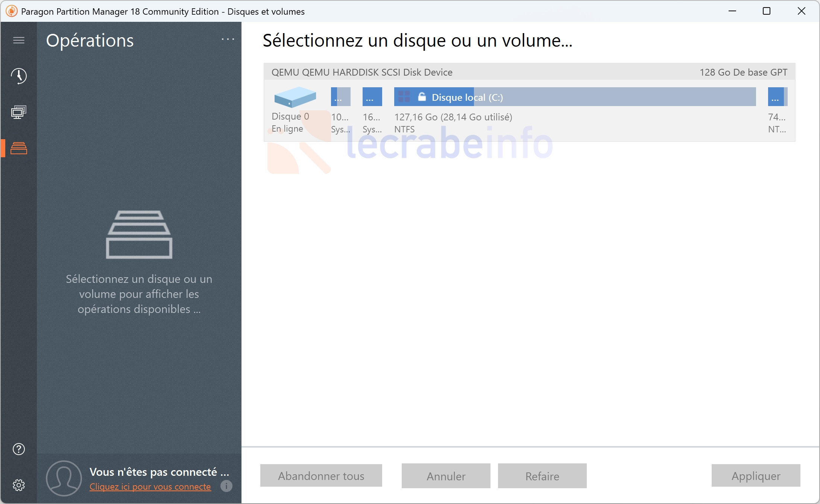Click the Annuler button
820x504 pixels.
tap(446, 476)
